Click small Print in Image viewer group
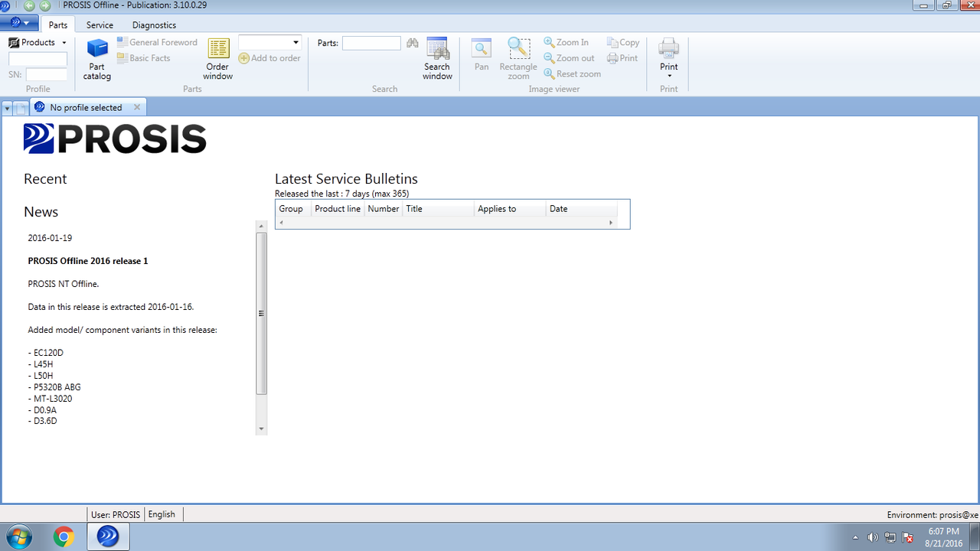This screenshot has width=980, height=551. [x=622, y=58]
